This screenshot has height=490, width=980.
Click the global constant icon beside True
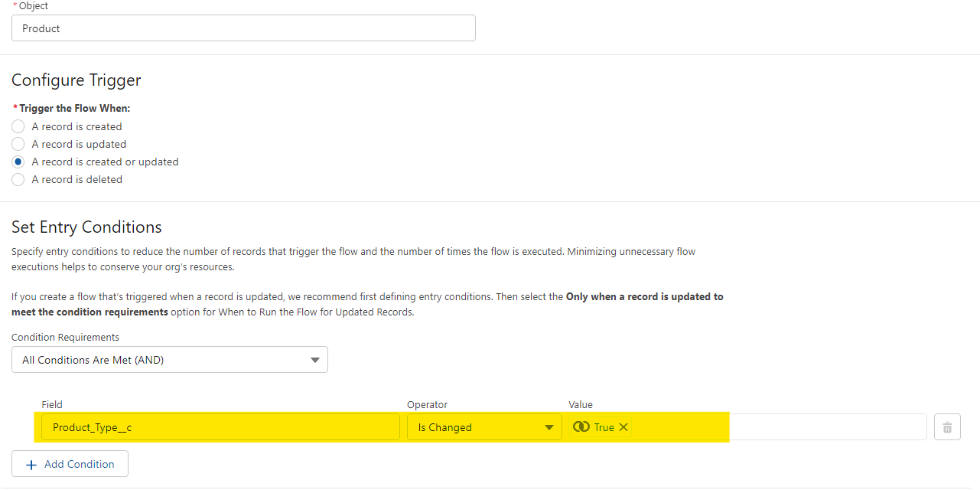[581, 427]
